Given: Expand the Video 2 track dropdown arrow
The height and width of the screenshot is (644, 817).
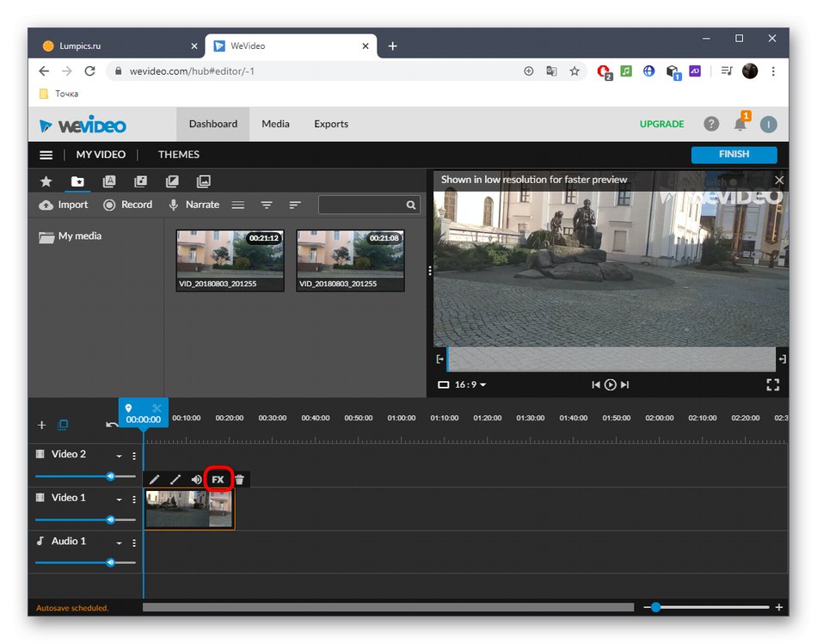Looking at the screenshot, I should pyautogui.click(x=120, y=456).
